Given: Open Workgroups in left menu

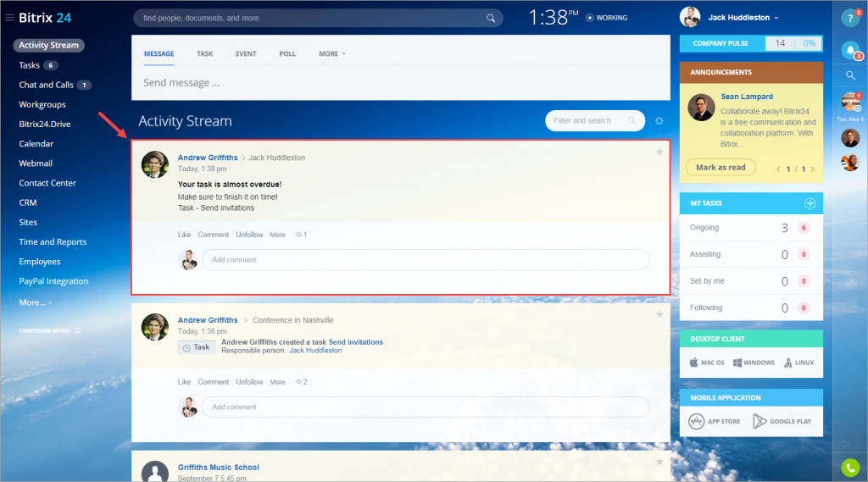Looking at the screenshot, I should 42,104.
